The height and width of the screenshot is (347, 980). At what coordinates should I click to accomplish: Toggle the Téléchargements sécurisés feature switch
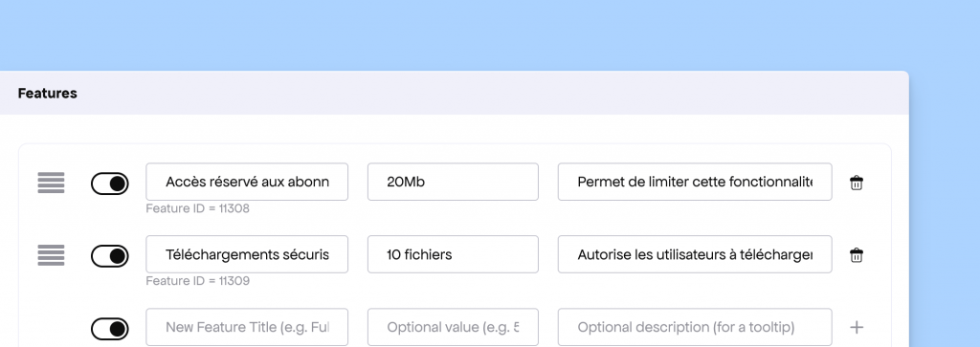coord(110,256)
